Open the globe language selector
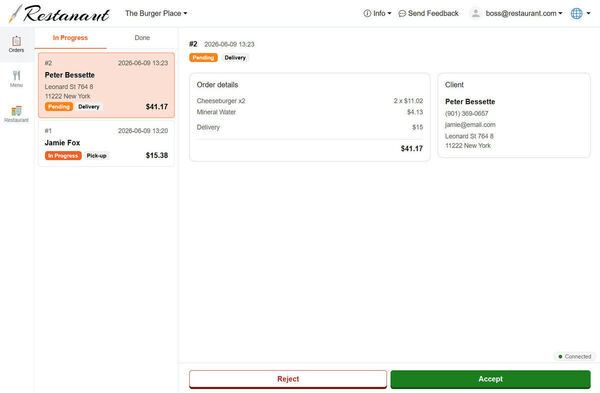The width and height of the screenshot is (600, 393). click(x=576, y=13)
